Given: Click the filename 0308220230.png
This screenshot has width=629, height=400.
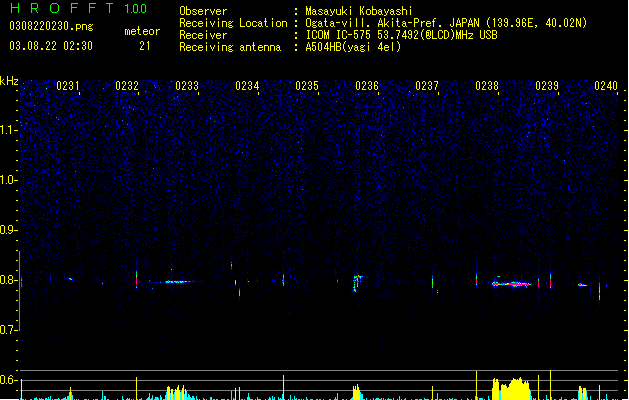Looking at the screenshot, I should [51, 26].
